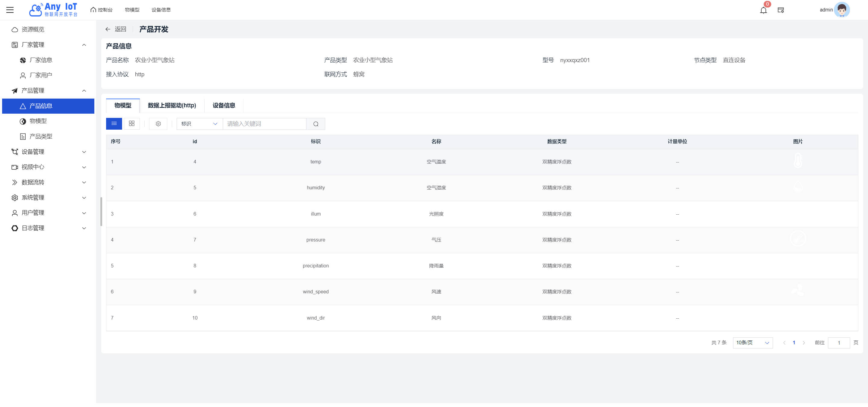Viewport: 868px width, 407px height.
Task: Open the notification bell icon
Action: 763,10
